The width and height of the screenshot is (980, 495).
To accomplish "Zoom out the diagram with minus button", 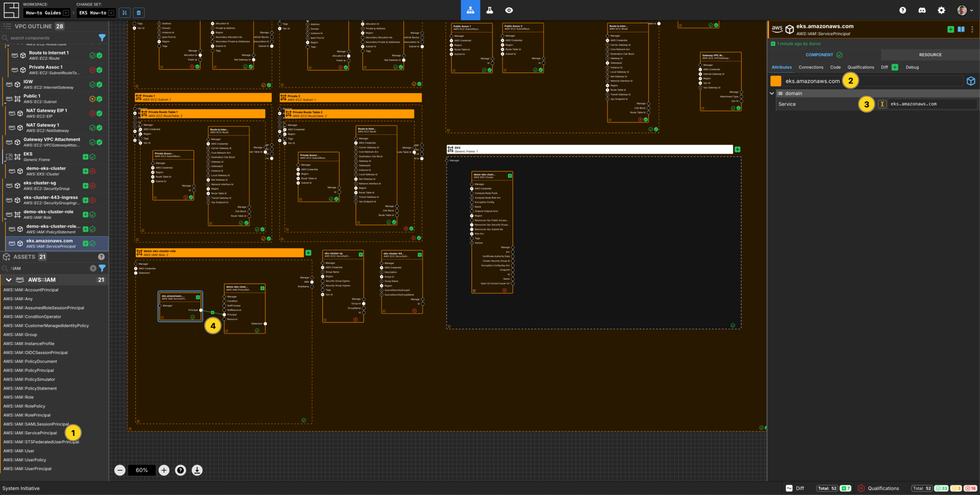I will (x=120, y=470).
